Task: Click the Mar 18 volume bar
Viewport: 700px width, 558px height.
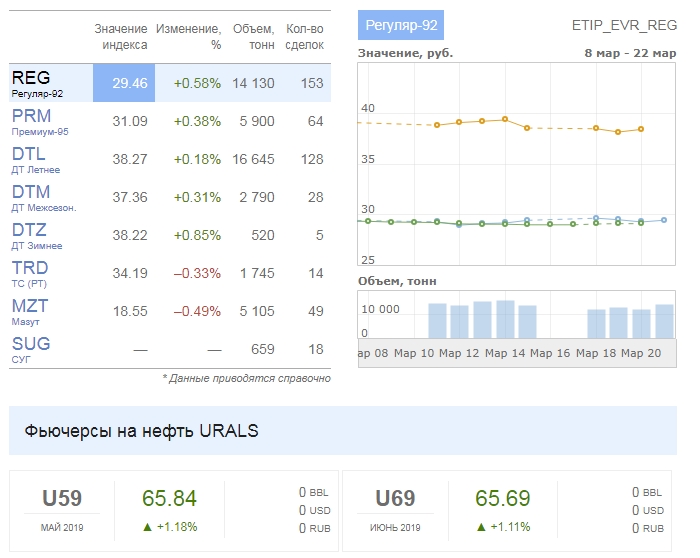Action: 596,323
